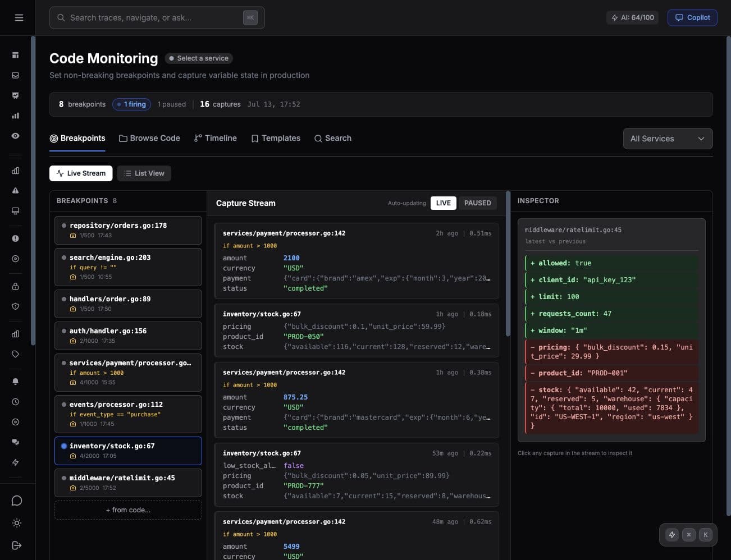Screen dimensions: 731x560
Task: Open the Copilot button
Action: 692,17
